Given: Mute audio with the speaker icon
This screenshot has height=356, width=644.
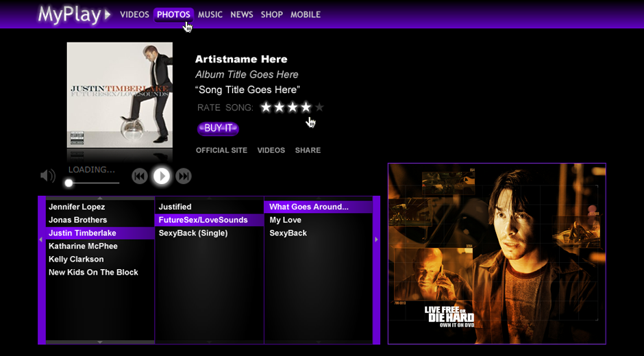Looking at the screenshot, I should pyautogui.click(x=48, y=176).
